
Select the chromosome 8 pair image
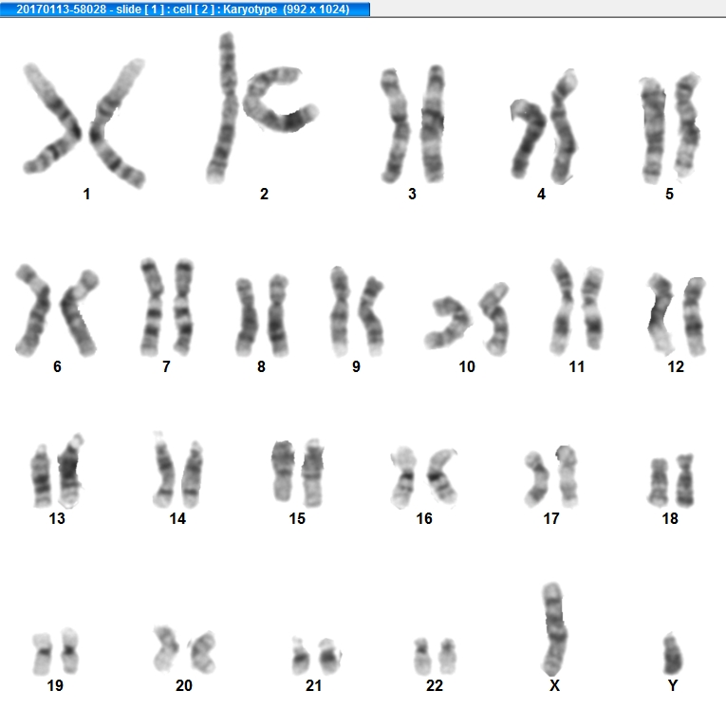[x=262, y=316]
